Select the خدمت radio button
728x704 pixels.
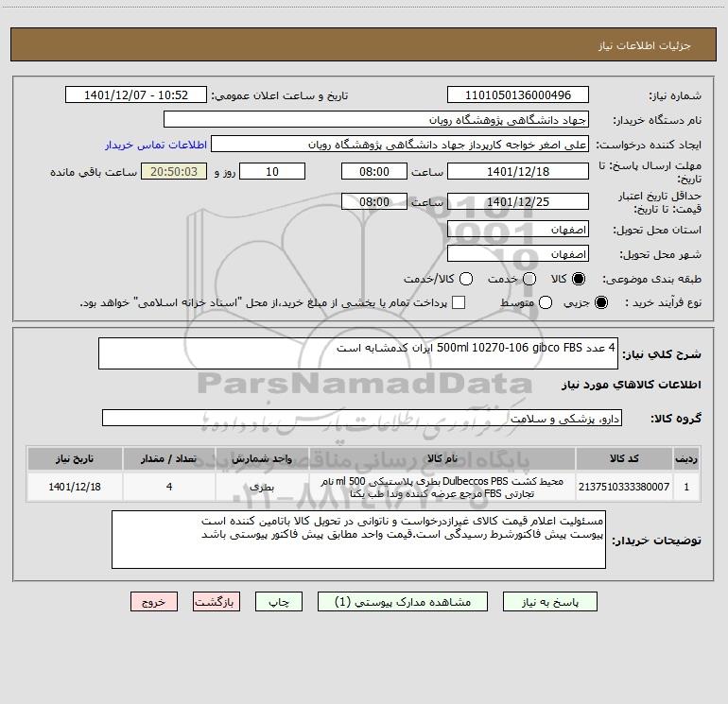(529, 279)
